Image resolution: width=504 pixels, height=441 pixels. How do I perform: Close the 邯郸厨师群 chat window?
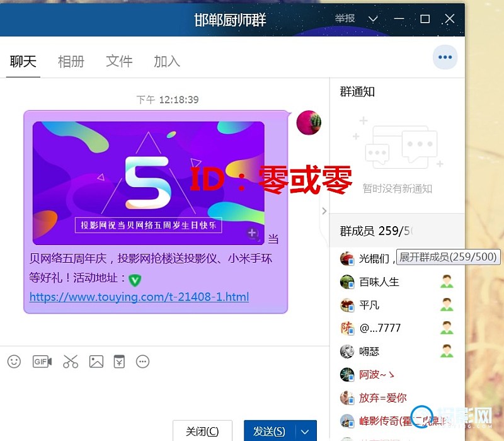tap(450, 19)
